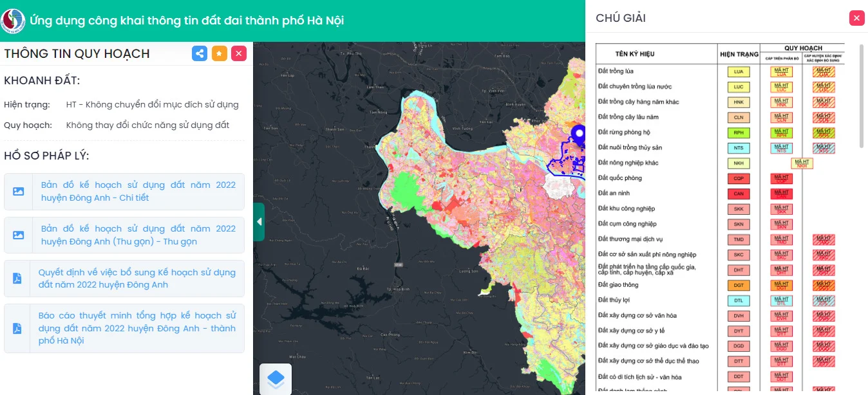Click PDF icon beside 'Báo cáo thuyết minh'

click(x=17, y=328)
